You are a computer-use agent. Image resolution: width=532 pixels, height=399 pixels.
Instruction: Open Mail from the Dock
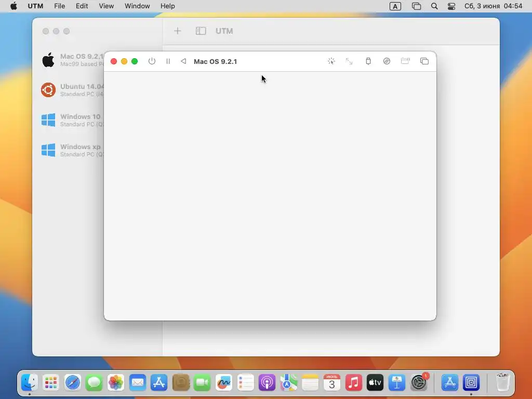coord(137,383)
